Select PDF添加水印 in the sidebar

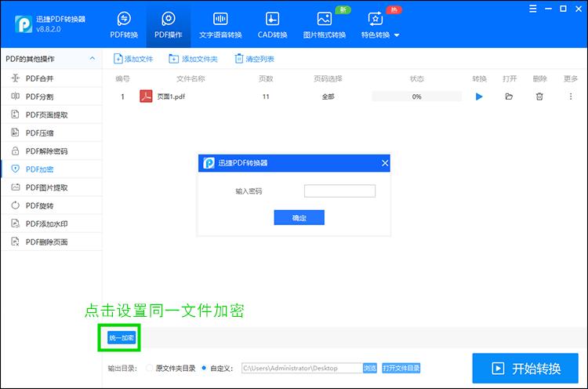pos(51,224)
